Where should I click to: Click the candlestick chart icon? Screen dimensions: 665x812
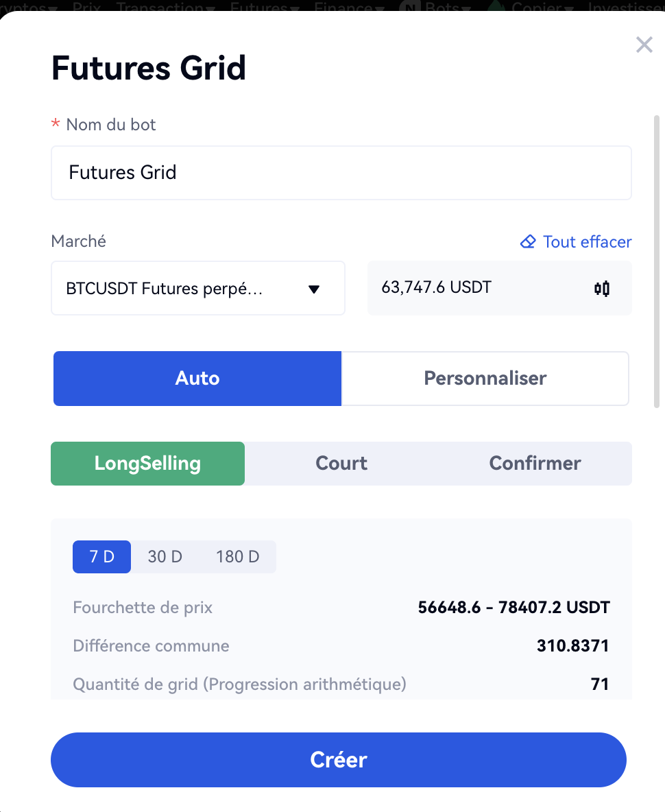pyautogui.click(x=601, y=288)
